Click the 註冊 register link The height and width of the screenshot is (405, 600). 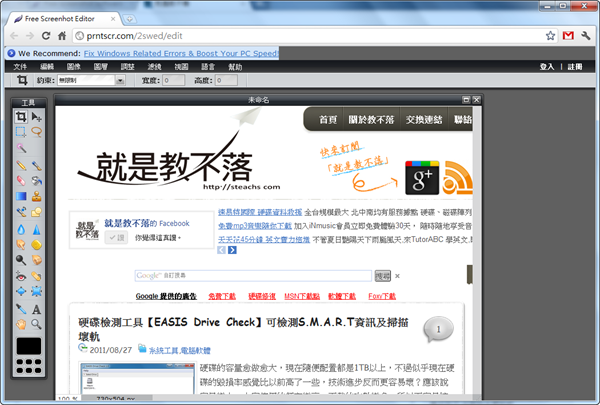[575, 67]
